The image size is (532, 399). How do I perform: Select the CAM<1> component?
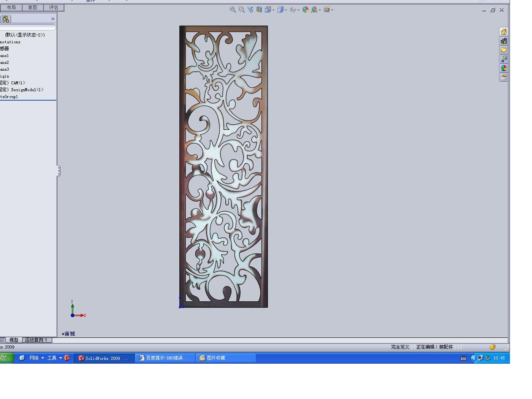(13, 83)
